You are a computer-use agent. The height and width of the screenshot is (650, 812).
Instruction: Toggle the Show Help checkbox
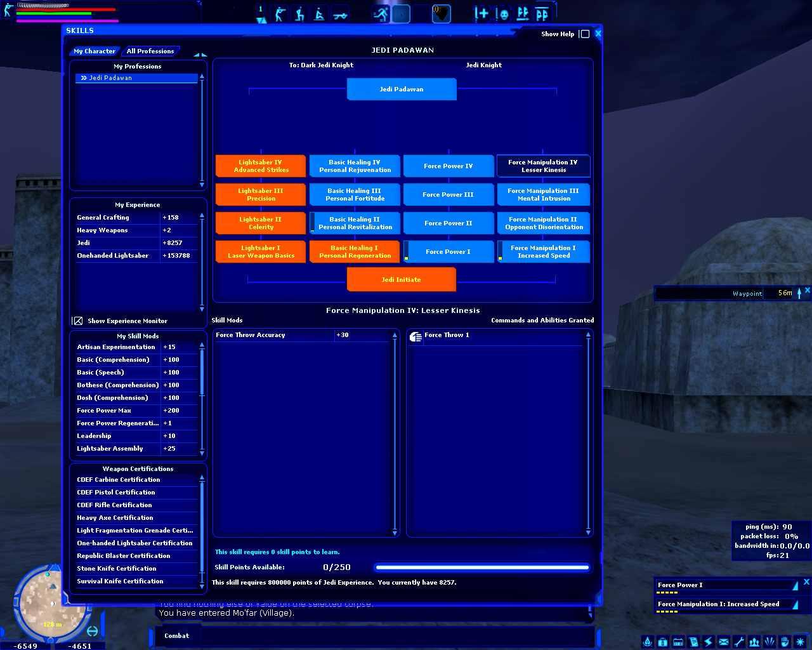pos(585,34)
